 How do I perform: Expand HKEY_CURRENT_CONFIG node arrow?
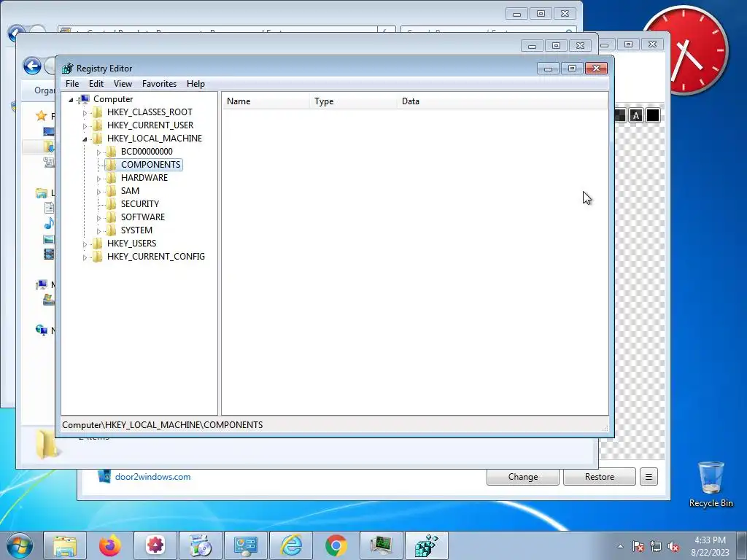[85, 257]
